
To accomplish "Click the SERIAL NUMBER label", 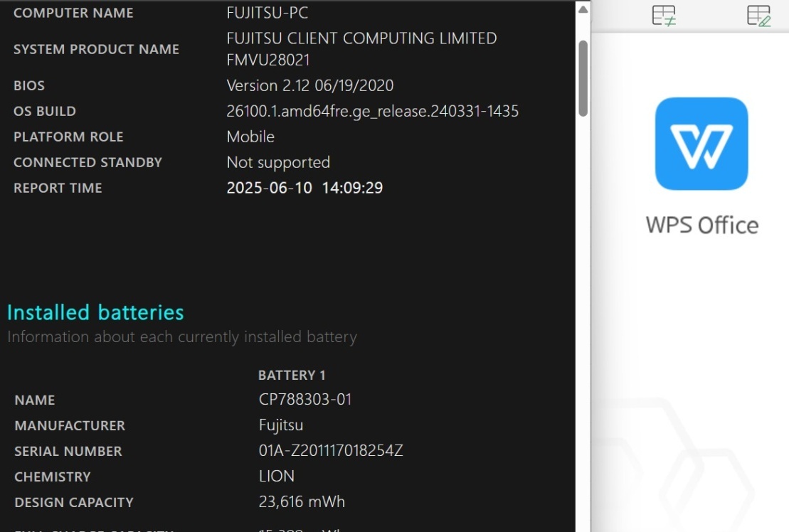I will (x=68, y=451).
